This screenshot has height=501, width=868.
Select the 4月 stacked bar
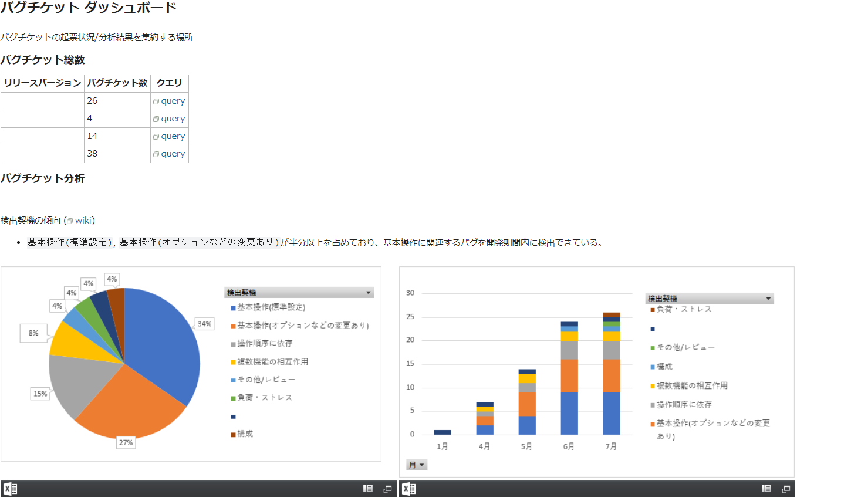pos(485,418)
